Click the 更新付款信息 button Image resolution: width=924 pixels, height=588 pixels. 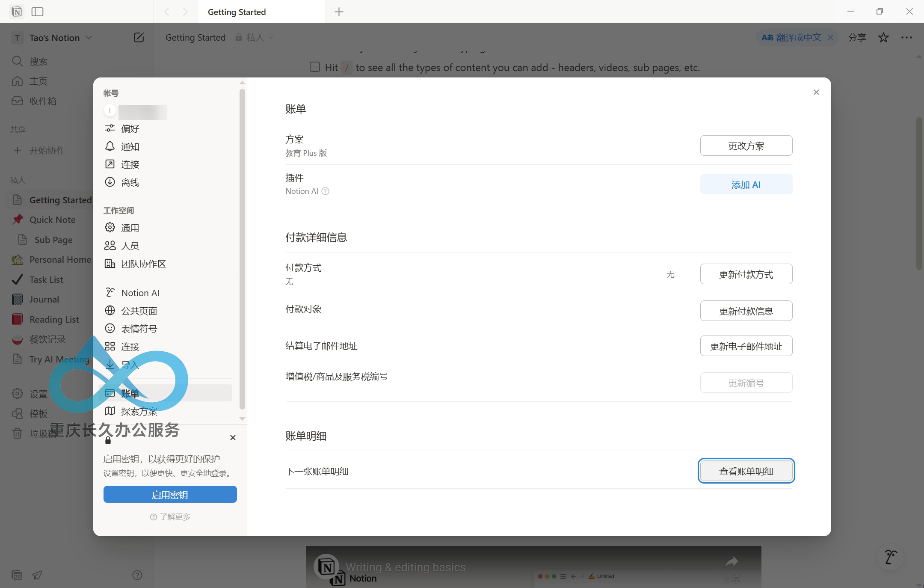point(746,311)
